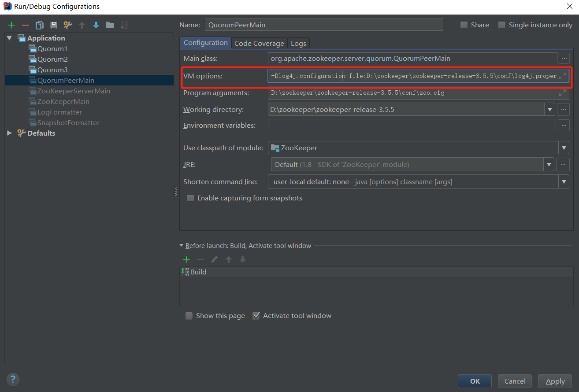Uncheck Activate tool window checkbox
This screenshot has height=392, width=579.
(x=256, y=316)
